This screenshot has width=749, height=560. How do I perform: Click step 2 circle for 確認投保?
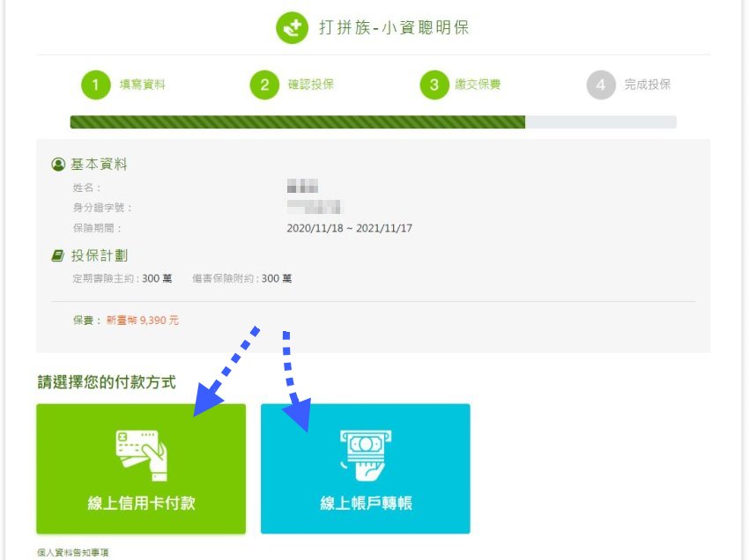264,85
